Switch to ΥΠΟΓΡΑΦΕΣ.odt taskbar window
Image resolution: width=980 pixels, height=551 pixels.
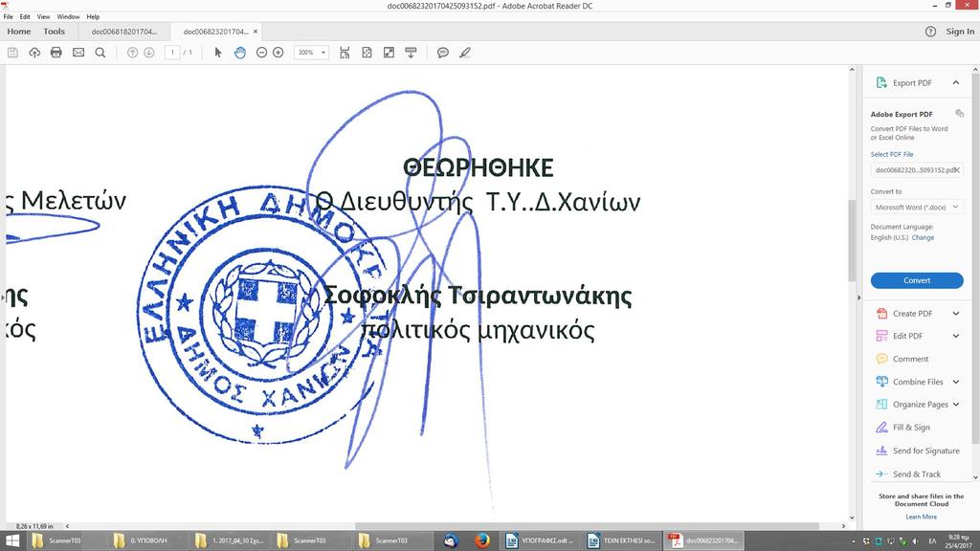click(x=541, y=541)
